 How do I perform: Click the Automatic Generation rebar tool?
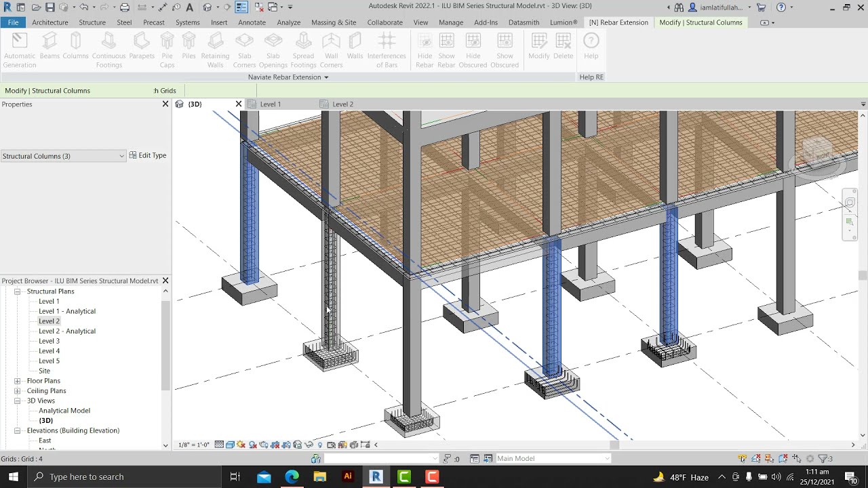tap(20, 51)
